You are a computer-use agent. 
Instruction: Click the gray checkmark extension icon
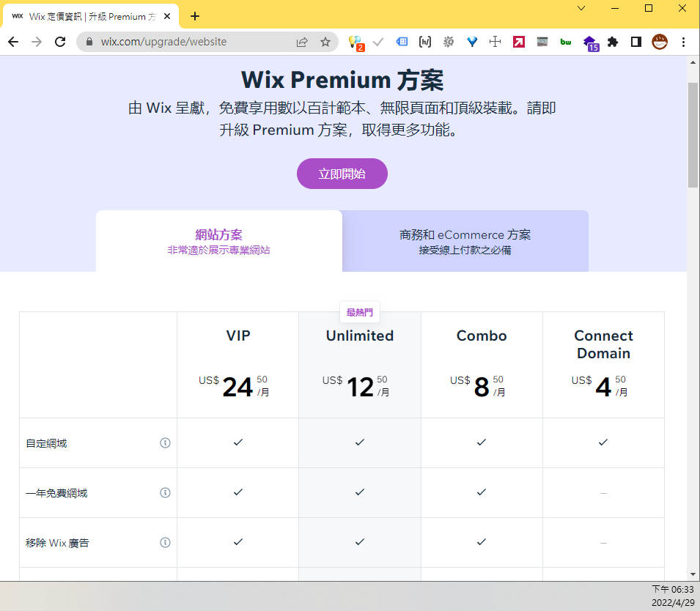[378, 42]
